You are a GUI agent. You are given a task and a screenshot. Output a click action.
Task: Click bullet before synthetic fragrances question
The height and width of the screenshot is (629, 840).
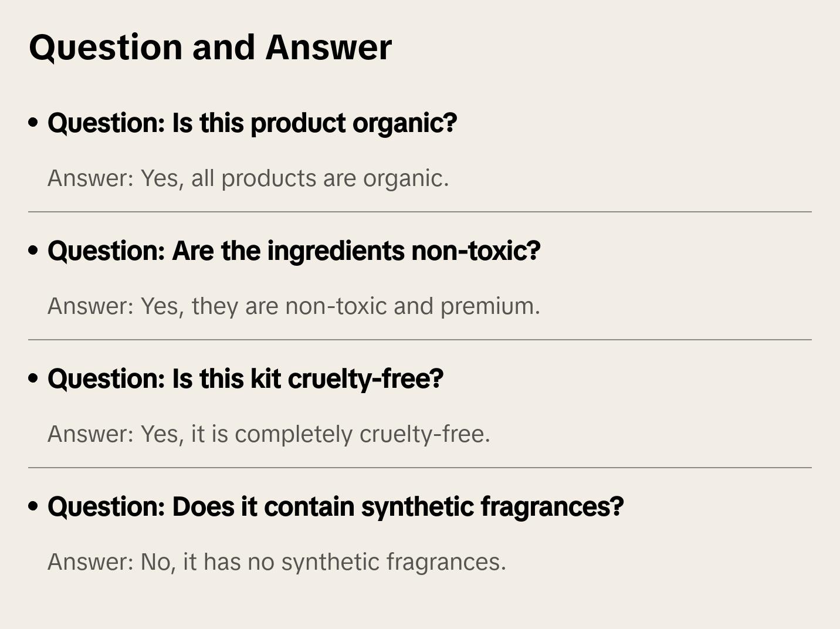pyautogui.click(x=33, y=507)
